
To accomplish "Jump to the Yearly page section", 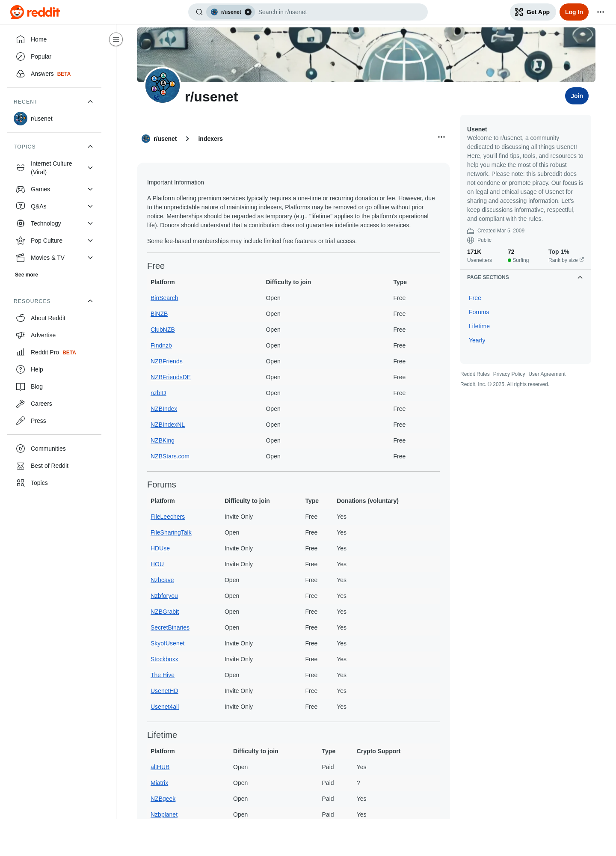I will (477, 340).
